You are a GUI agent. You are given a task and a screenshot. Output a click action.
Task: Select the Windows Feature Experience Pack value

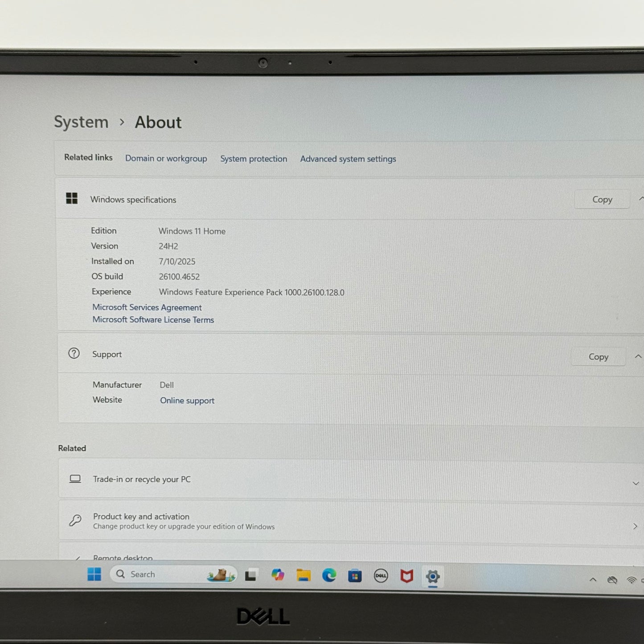[x=252, y=292]
